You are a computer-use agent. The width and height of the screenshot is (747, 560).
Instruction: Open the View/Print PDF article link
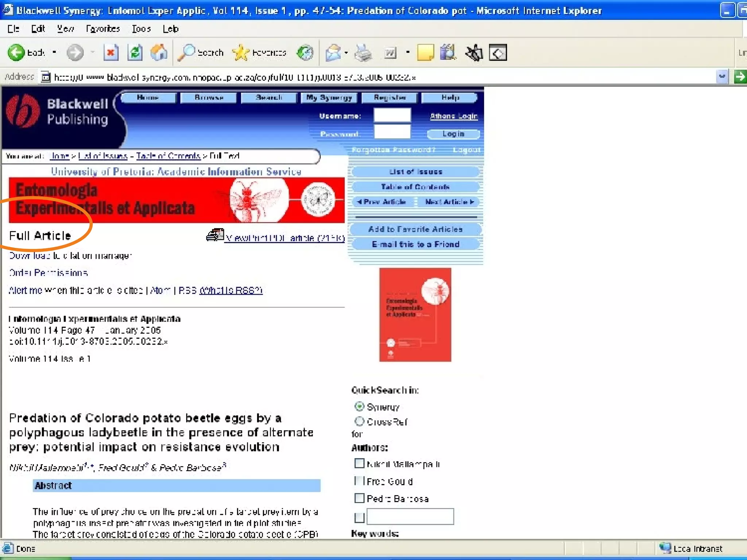point(285,238)
